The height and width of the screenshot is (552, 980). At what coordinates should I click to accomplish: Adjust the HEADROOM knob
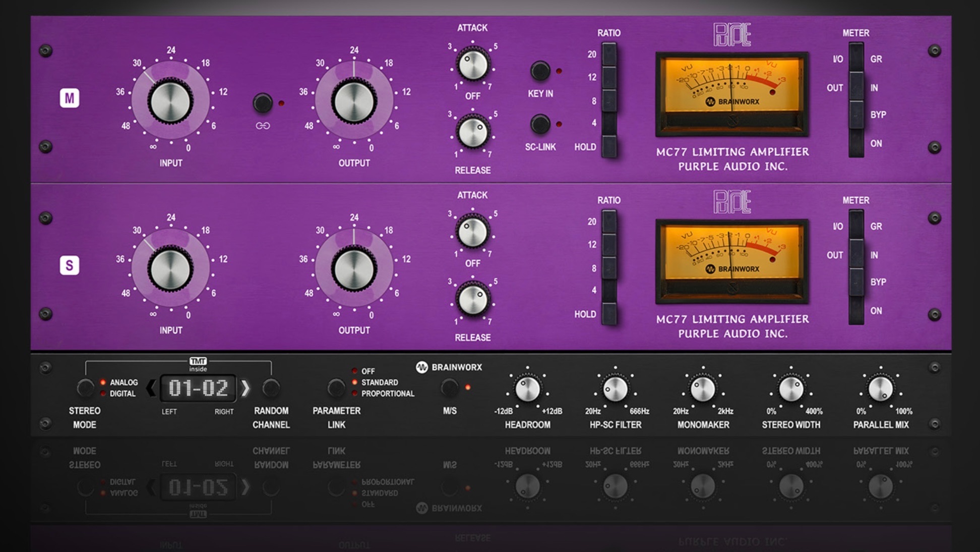point(527,389)
